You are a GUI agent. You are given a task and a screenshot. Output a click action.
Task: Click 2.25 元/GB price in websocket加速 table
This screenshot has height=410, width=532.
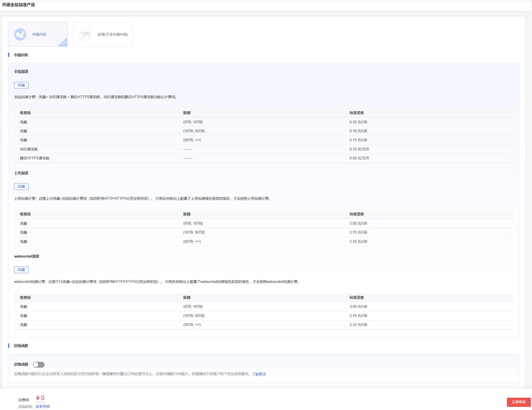pos(358,325)
